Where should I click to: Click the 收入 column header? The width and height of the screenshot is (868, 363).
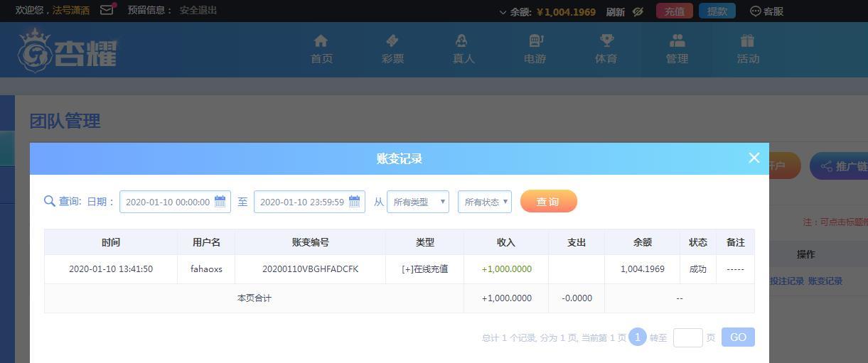tap(506, 242)
